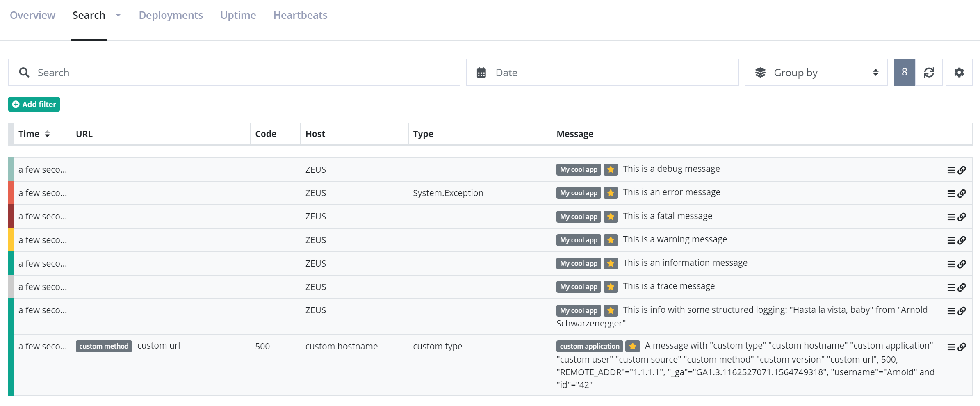Go to the Uptime tab
The width and height of the screenshot is (980, 406).
pos(238,15)
